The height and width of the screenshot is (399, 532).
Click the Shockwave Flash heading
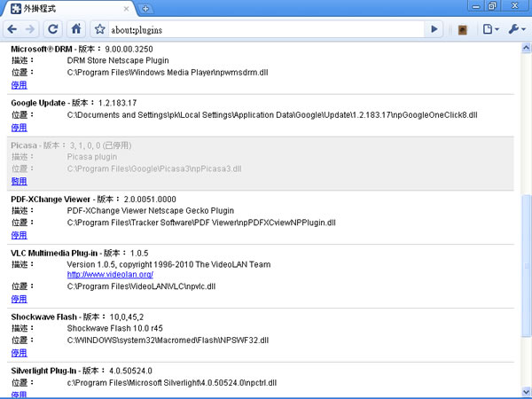click(x=43, y=317)
